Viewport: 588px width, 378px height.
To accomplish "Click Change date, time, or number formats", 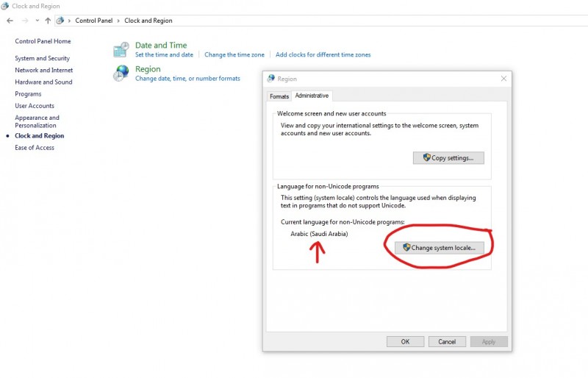I will click(187, 79).
